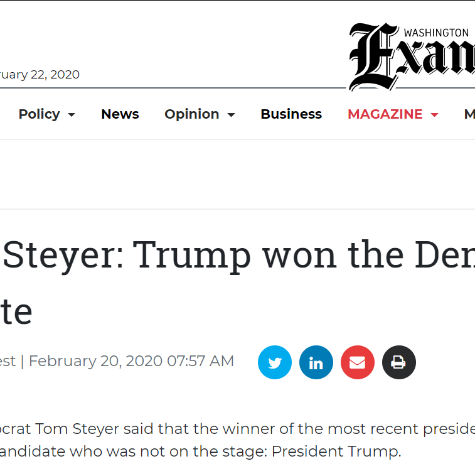
Task: Click the Steyer Trump headline
Action: (x=238, y=254)
